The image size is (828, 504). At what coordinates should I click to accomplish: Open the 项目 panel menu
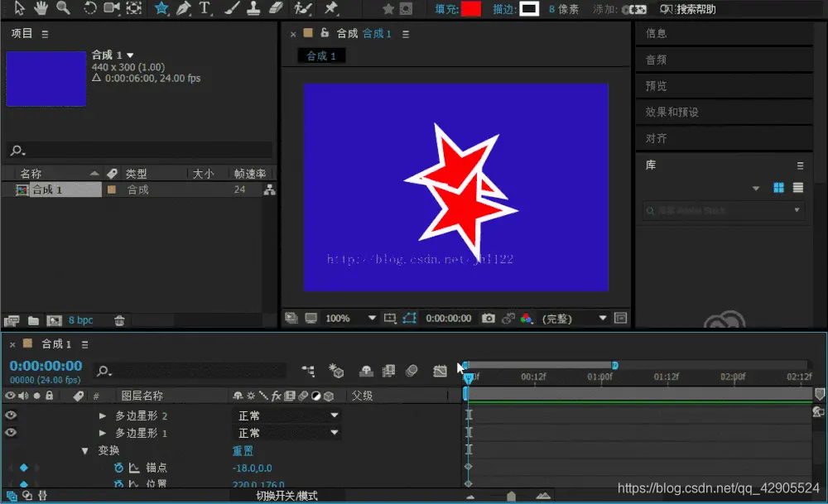tap(45, 34)
